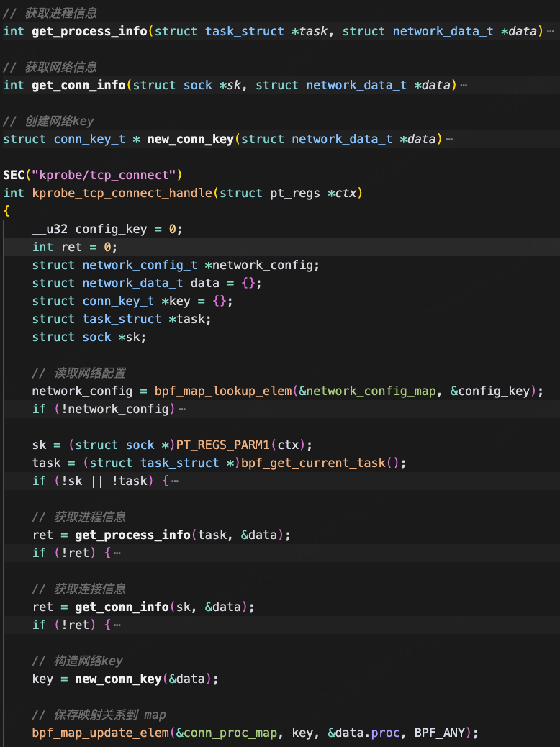Click the comment '// 保存映射关系到 map'
Image resolution: width=560 pixels, height=747 pixels.
click(99, 715)
